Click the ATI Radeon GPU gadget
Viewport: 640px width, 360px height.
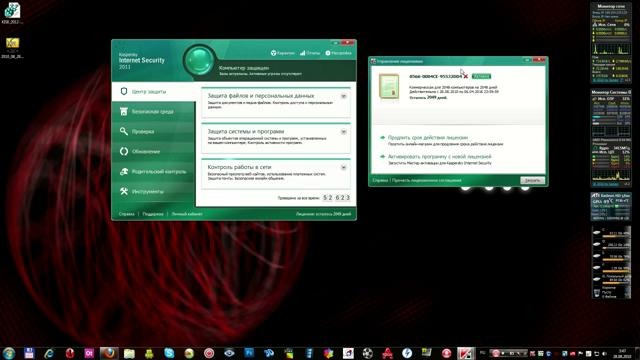[611, 207]
